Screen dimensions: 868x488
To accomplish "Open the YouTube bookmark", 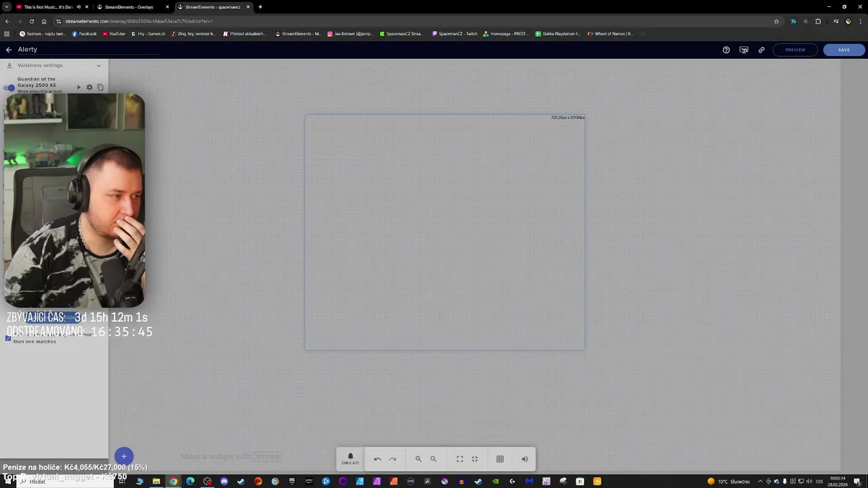I will pyautogui.click(x=114, y=33).
